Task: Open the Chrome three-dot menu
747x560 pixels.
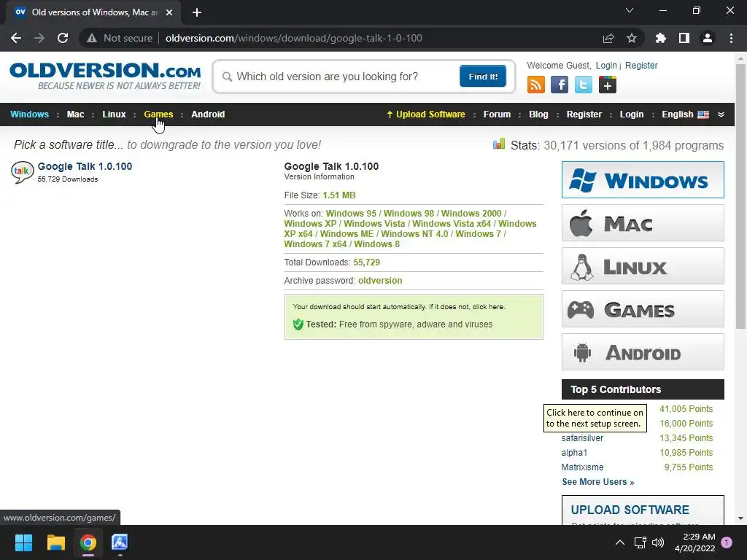Action: [731, 38]
